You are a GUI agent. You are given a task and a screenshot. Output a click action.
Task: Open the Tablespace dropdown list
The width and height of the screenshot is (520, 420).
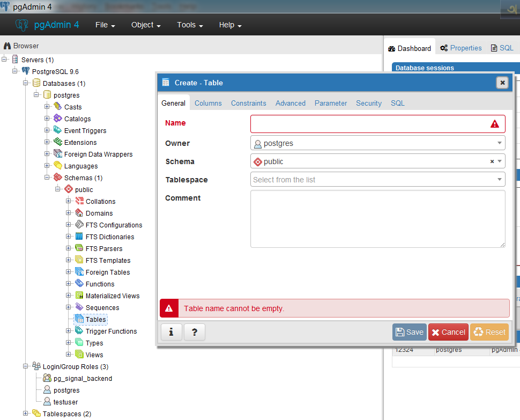pos(499,180)
